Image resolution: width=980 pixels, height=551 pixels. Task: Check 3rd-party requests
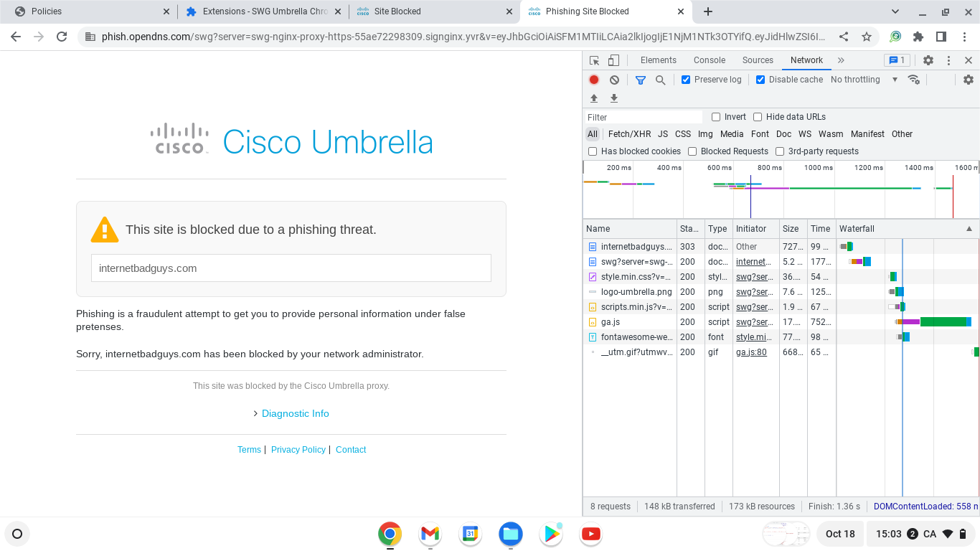point(780,151)
